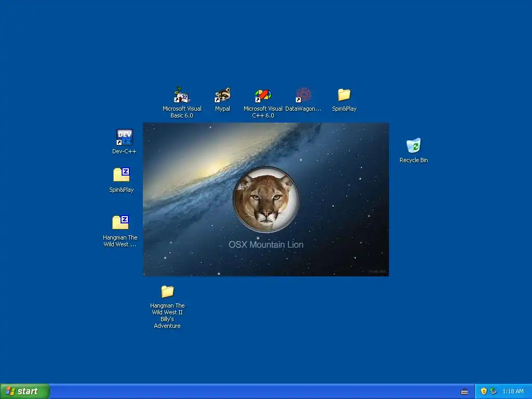The width and height of the screenshot is (532, 399).
Task: Click the Safely Remove Hardware tray icon
Action: (494, 391)
